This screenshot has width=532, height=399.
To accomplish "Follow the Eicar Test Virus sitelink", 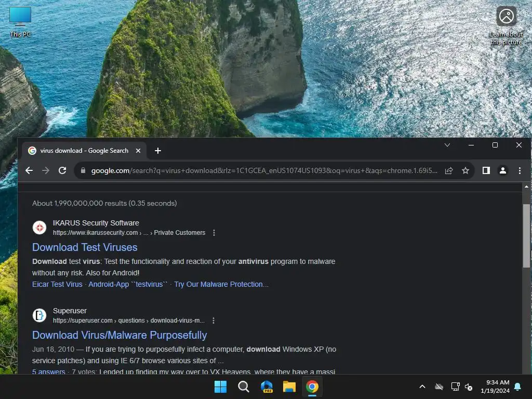I will 57,284.
